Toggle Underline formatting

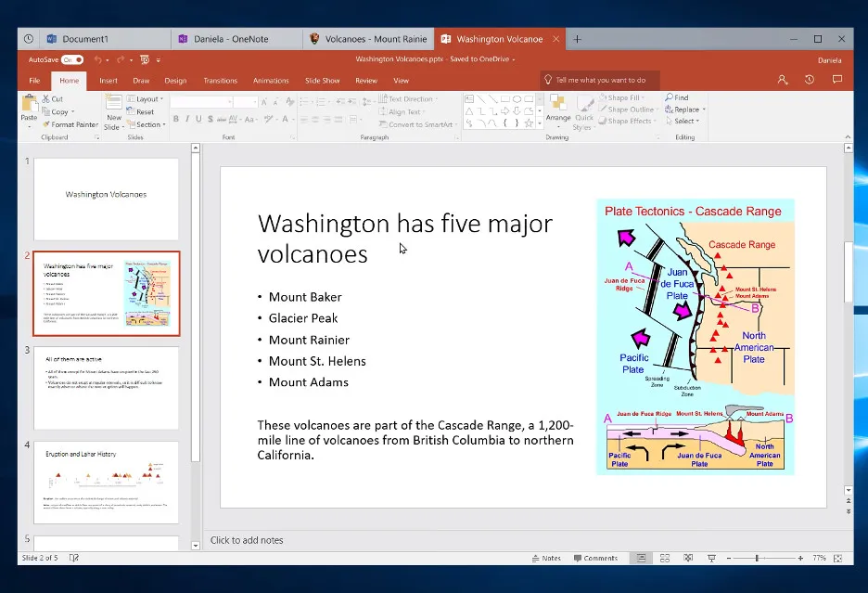coord(198,119)
